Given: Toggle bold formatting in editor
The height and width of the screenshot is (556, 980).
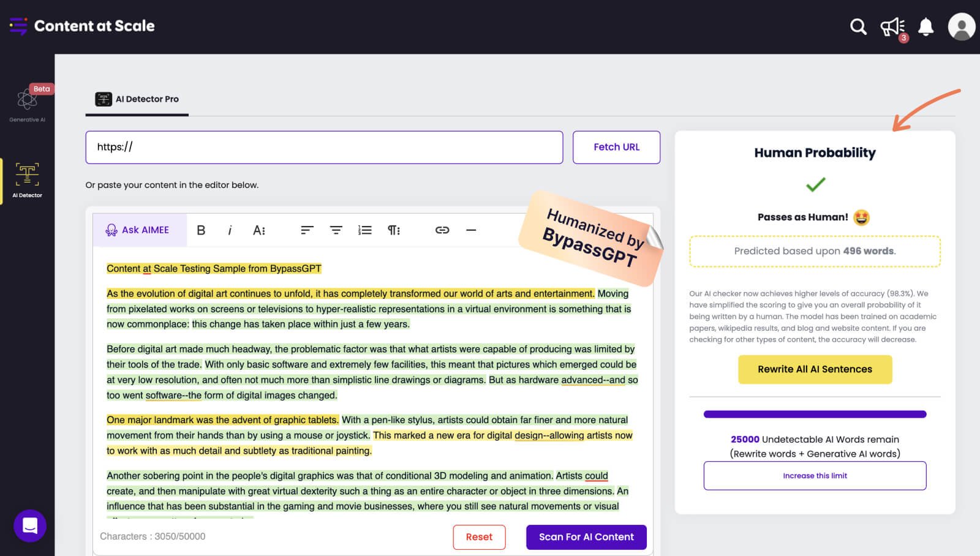Looking at the screenshot, I should tap(201, 230).
